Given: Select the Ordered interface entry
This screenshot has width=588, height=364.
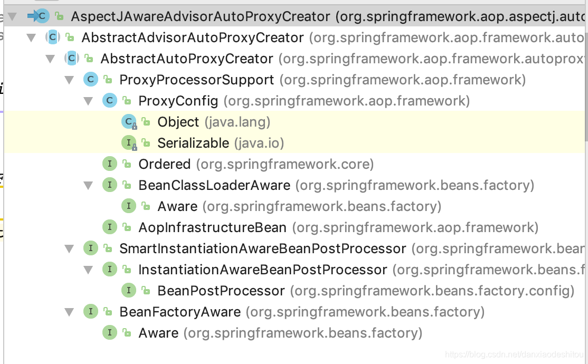Looking at the screenshot, I should click(x=165, y=164).
